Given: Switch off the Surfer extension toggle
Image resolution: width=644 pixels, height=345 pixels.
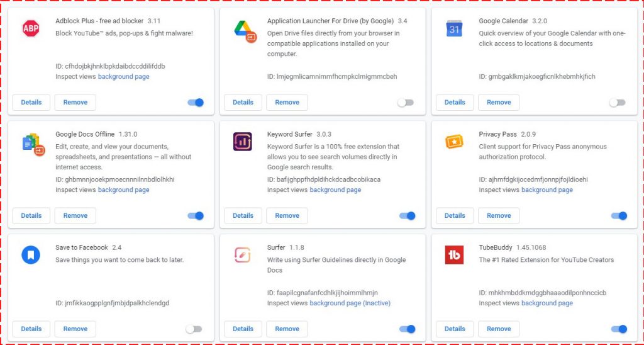Looking at the screenshot, I should click(408, 329).
